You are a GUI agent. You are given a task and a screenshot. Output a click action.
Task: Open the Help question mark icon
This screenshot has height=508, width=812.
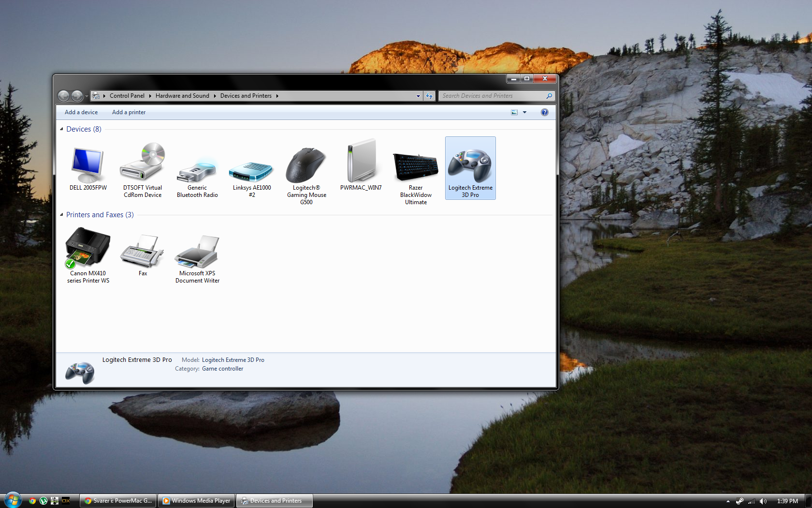[x=545, y=112]
